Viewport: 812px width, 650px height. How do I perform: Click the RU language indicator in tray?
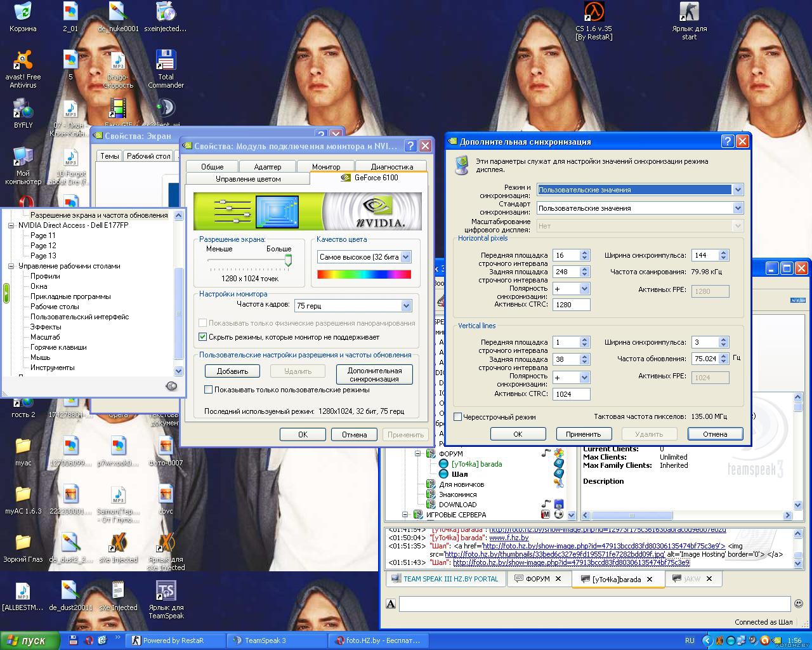tap(690, 640)
